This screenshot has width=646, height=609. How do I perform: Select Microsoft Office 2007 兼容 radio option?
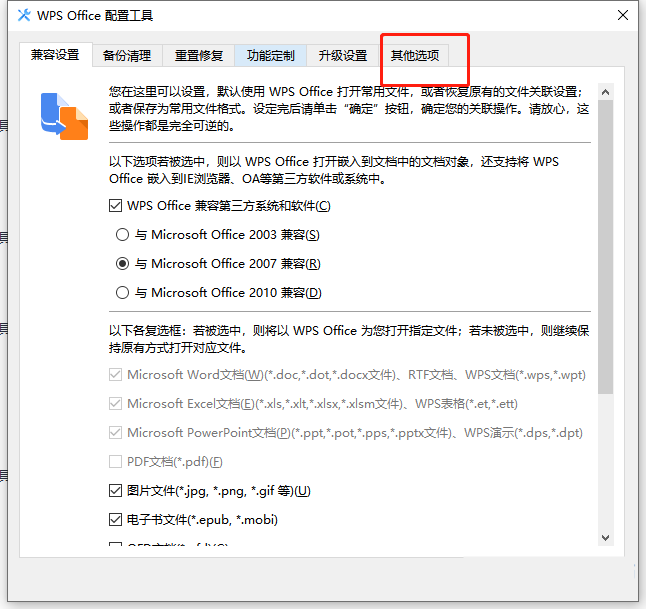click(x=122, y=263)
